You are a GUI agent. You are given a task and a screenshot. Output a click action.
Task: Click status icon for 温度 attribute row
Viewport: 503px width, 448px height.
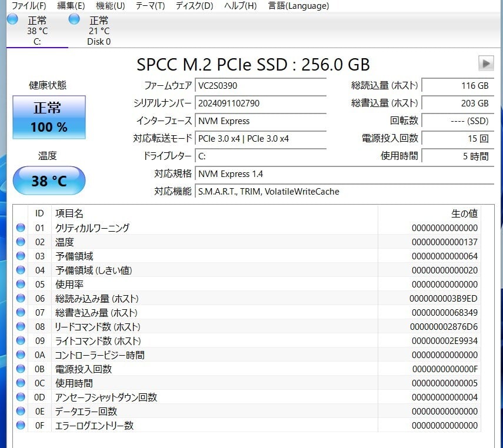pyautogui.click(x=21, y=242)
